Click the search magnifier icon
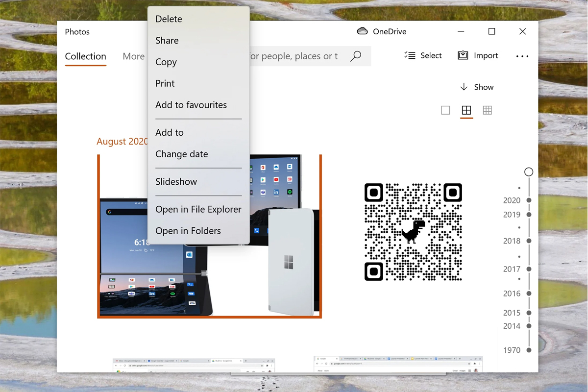Image resolution: width=588 pixels, height=392 pixels. [x=356, y=56]
